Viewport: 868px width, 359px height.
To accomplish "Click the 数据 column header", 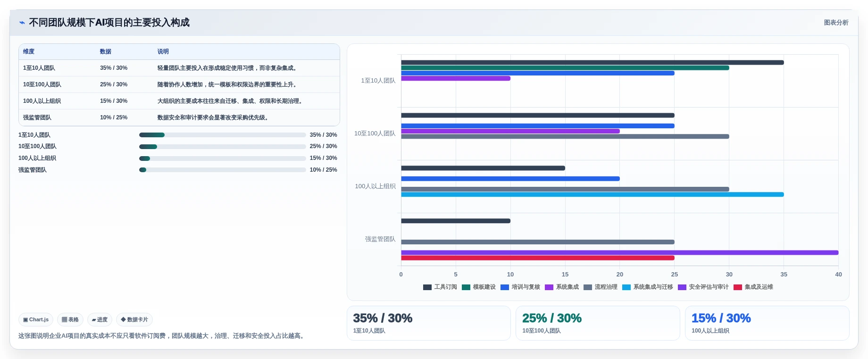I will click(x=106, y=51).
